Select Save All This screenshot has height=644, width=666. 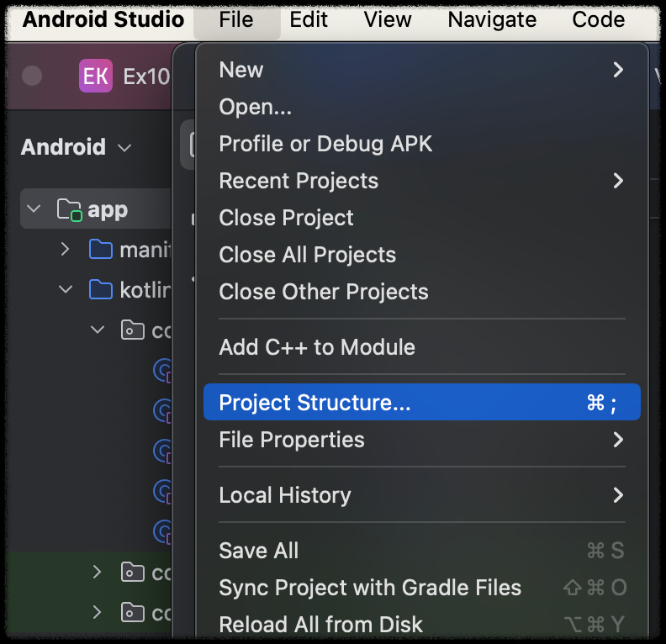pyautogui.click(x=422, y=550)
